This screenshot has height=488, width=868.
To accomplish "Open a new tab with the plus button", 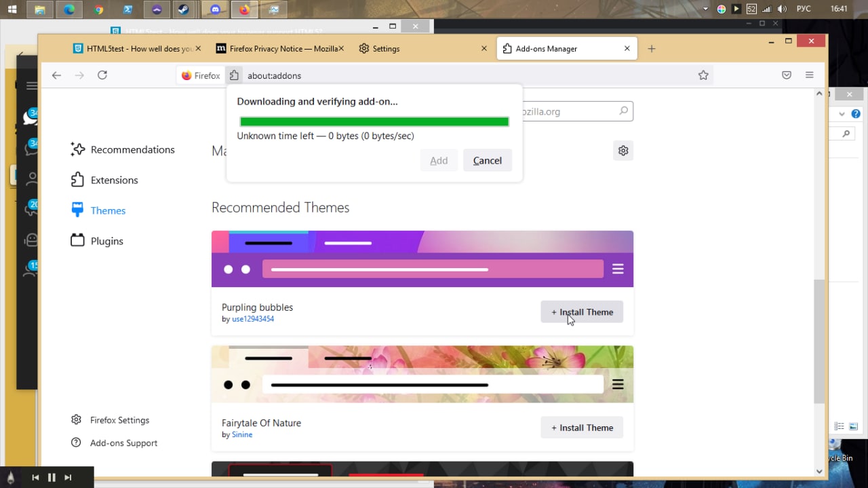I will 652,49.
